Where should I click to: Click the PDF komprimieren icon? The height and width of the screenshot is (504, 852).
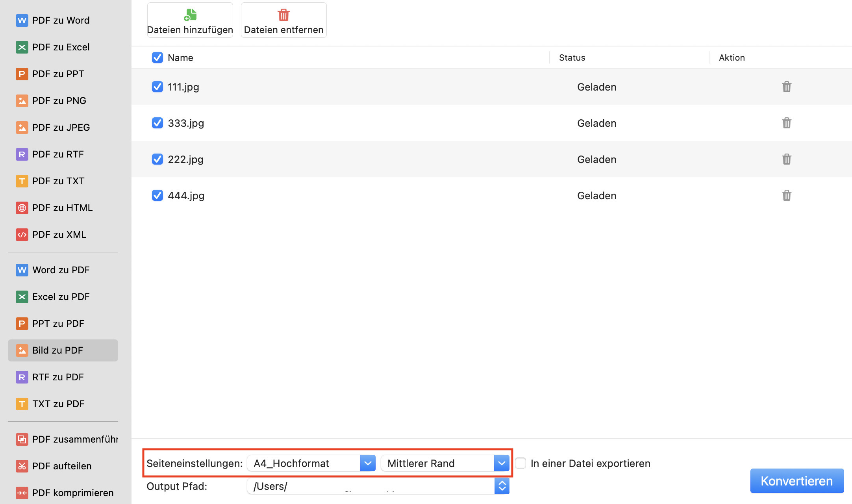pos(22,493)
